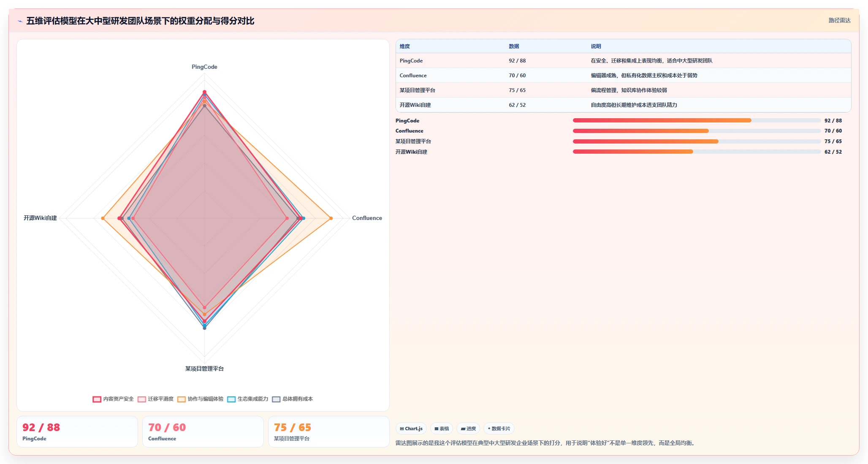Click the footnote text starting with 雷达图展示的是

(546, 443)
